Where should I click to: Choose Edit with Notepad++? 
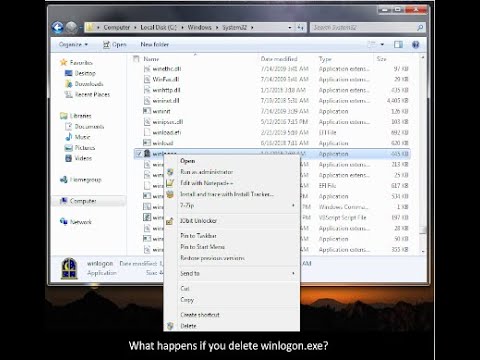(206, 183)
